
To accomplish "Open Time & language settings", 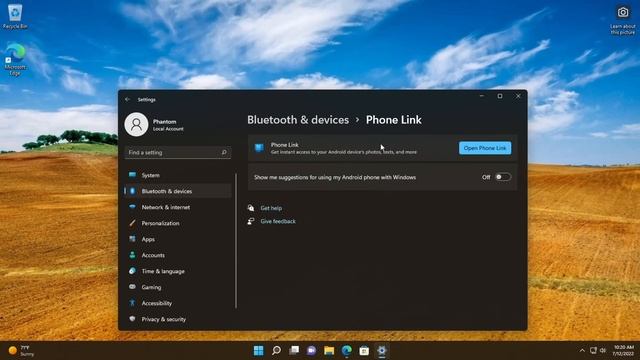I will coord(178,271).
